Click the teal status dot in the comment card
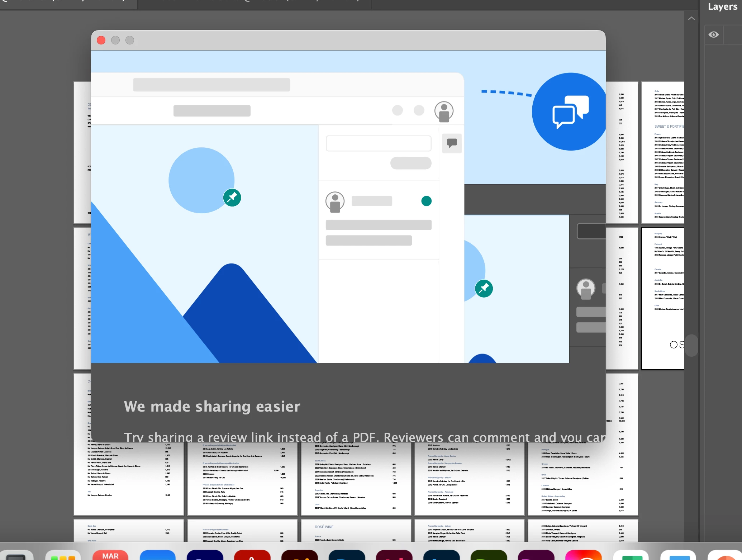Image resolution: width=742 pixels, height=560 pixels. tap(426, 201)
